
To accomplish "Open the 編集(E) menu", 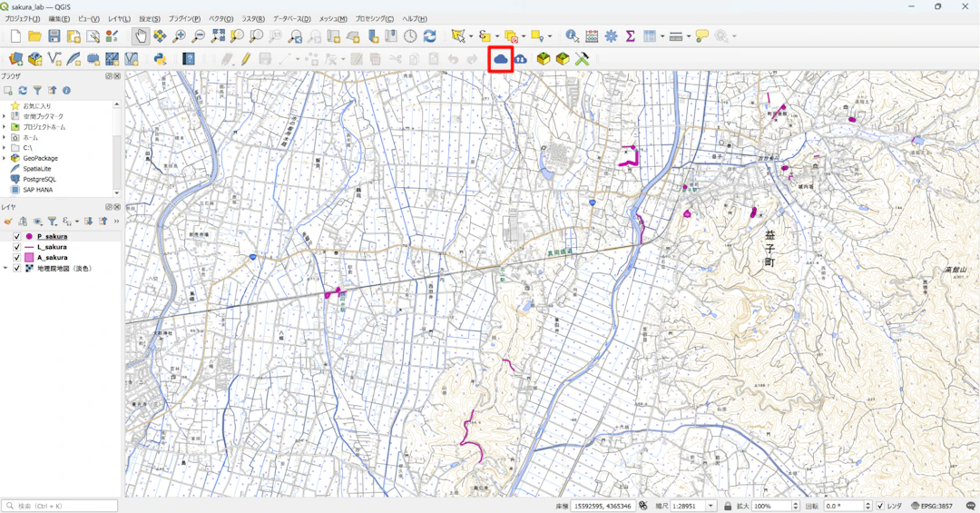I will point(59,19).
